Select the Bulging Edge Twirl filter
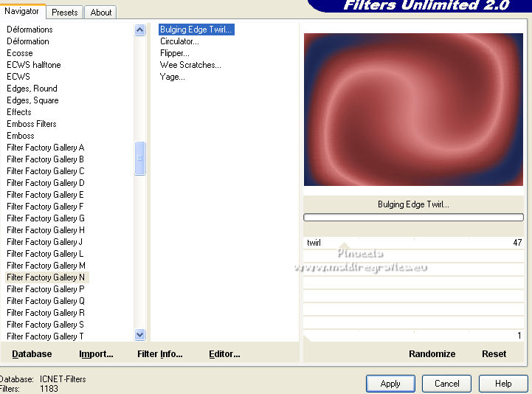The height and width of the screenshot is (394, 532). 196,30
